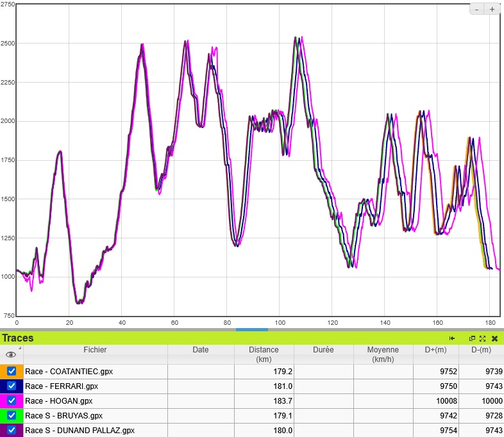Image resolution: width=504 pixels, height=437 pixels.
Task: Sort traces by Distance (km) column
Action: point(264,354)
